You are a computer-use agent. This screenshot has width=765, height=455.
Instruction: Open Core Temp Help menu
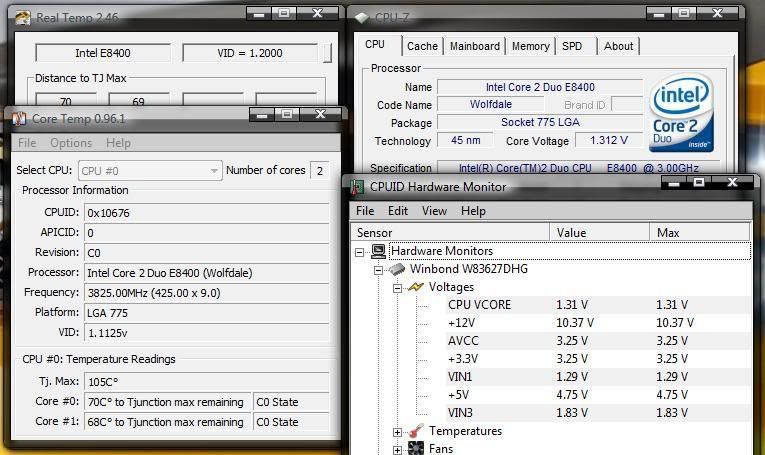[118, 143]
